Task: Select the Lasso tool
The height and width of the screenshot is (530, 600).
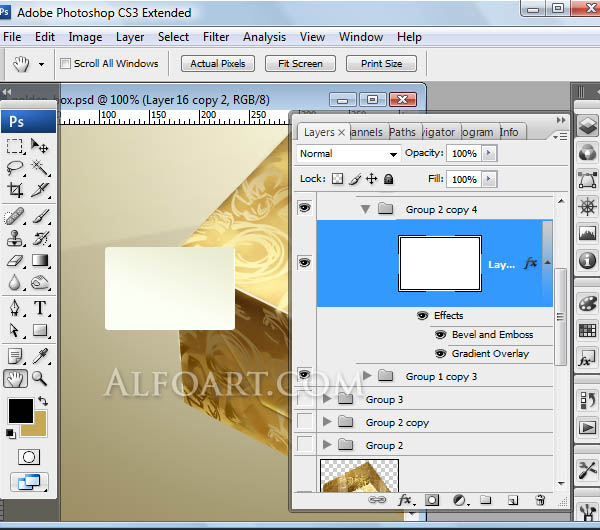Action: point(15,168)
